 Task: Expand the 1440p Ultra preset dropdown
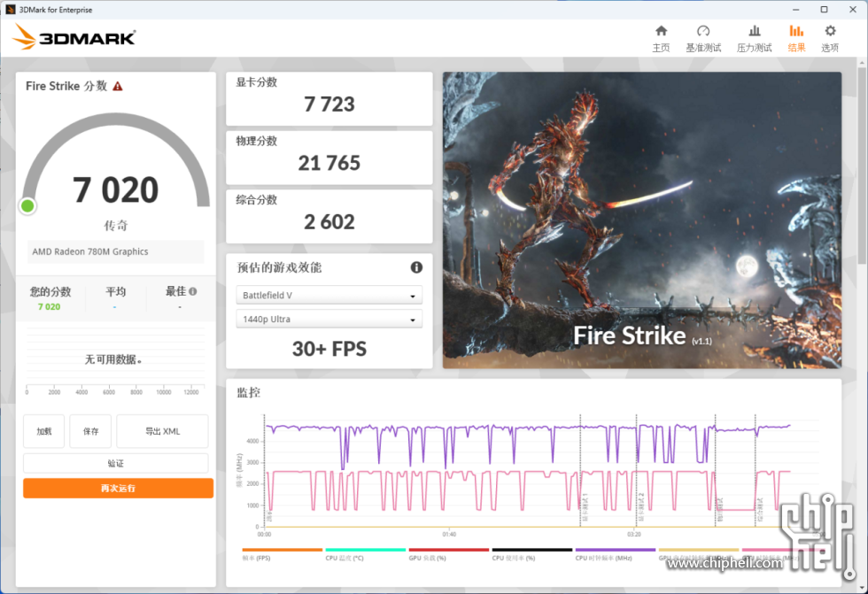click(x=329, y=319)
